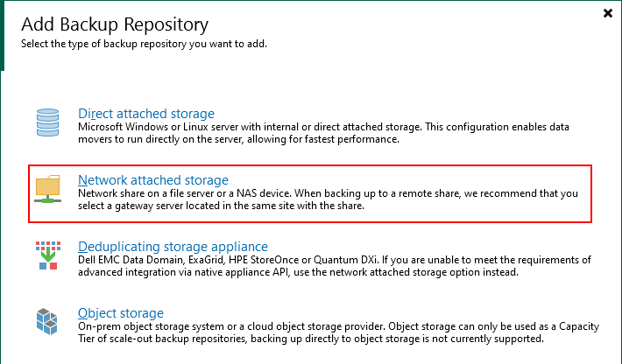
Task: Click the Dell EMC Data Domain description line
Action: tap(333, 260)
